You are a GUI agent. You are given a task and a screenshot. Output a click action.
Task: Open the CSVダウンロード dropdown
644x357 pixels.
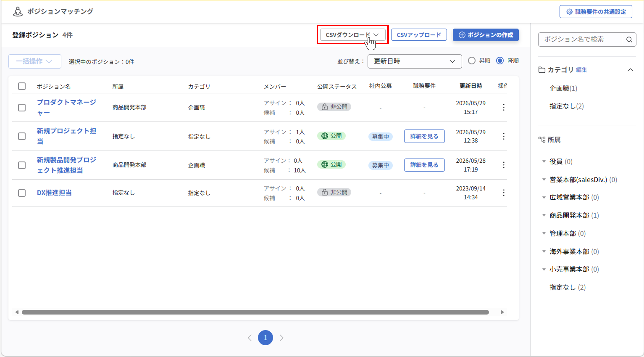pyautogui.click(x=352, y=35)
